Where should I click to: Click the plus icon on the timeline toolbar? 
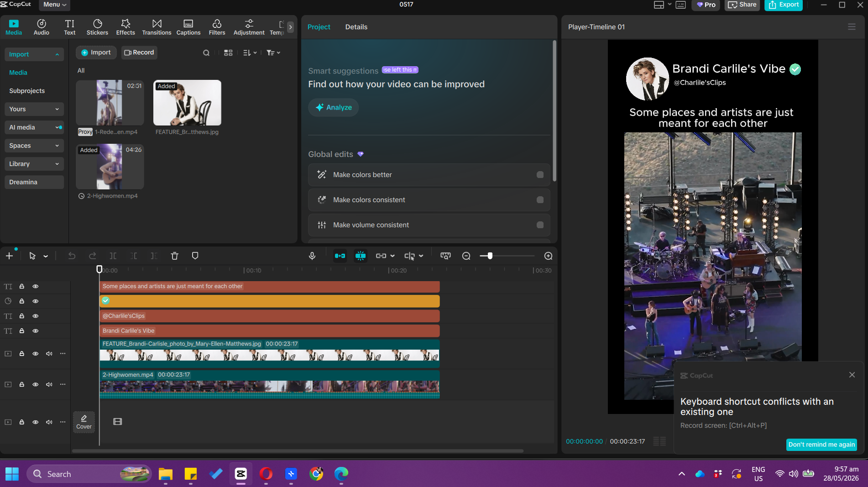pyautogui.click(x=9, y=256)
